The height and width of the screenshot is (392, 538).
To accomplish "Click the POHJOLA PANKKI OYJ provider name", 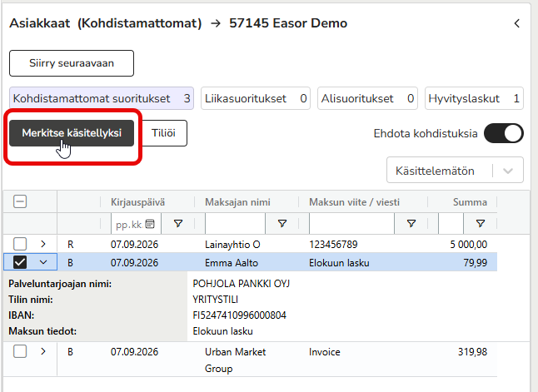I will [242, 284].
